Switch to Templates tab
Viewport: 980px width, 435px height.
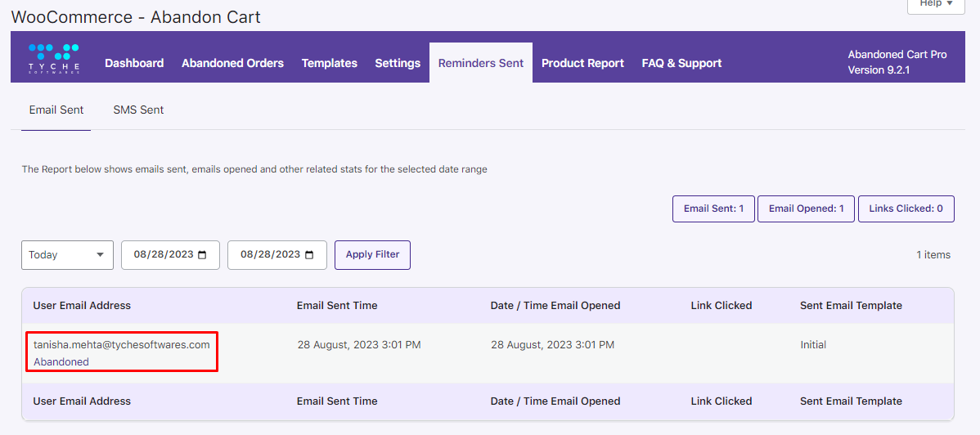pyautogui.click(x=330, y=63)
